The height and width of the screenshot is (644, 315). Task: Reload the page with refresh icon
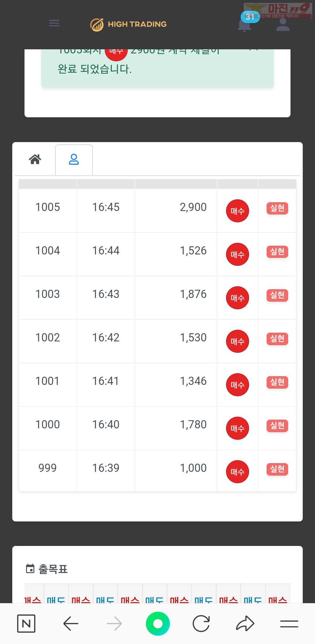(201, 624)
